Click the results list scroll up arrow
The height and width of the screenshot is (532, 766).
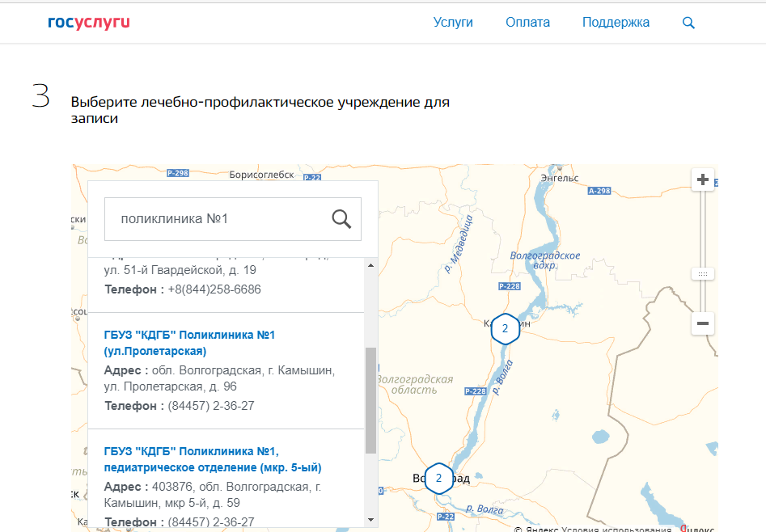[370, 265]
